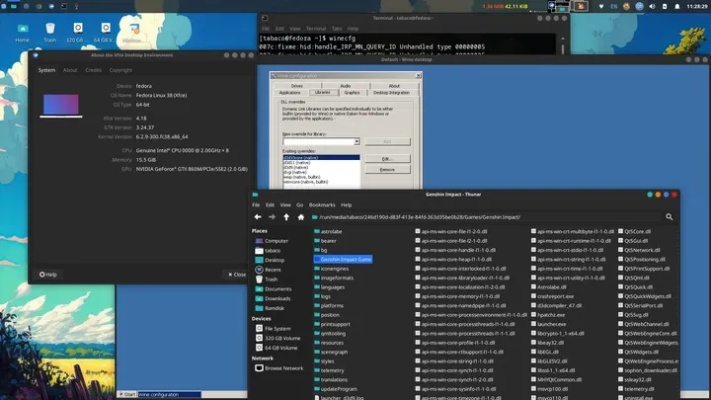Select the Genshin Impact Game folder
This screenshot has height=400, width=711.
pos(343,259)
